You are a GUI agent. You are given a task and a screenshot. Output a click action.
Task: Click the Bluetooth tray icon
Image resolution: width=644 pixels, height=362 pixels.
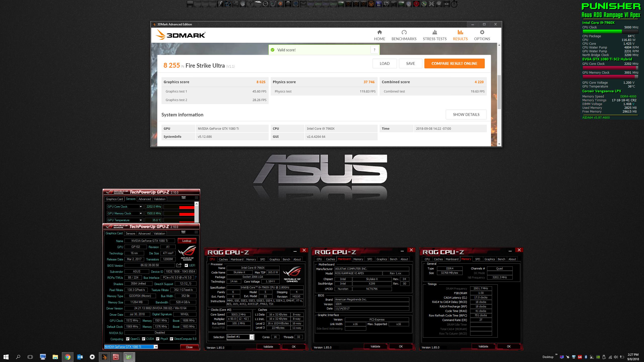[x=586, y=357]
